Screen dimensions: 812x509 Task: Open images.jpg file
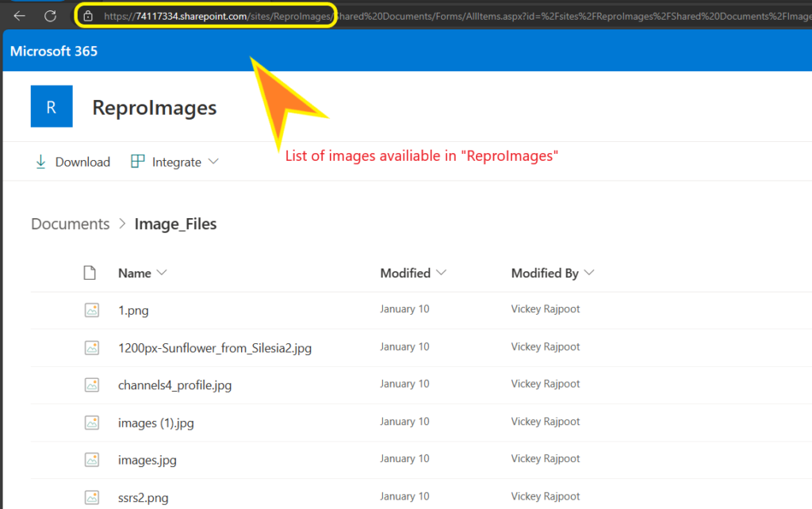click(147, 461)
